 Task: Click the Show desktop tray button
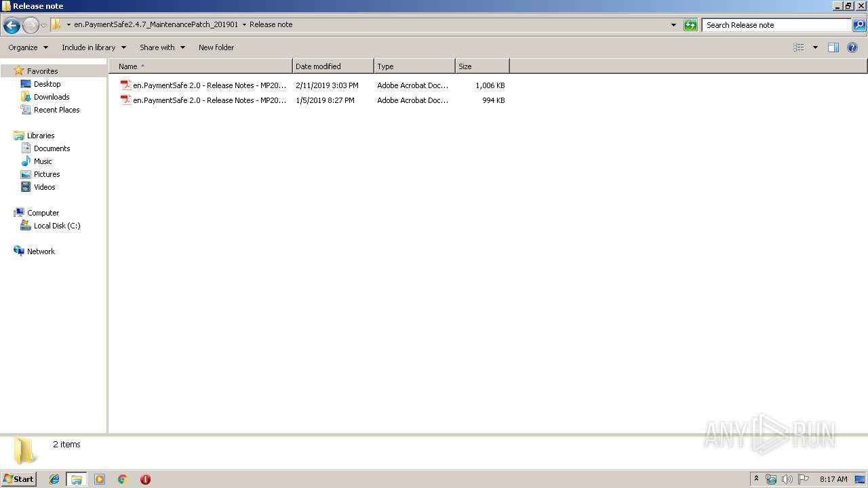860,479
